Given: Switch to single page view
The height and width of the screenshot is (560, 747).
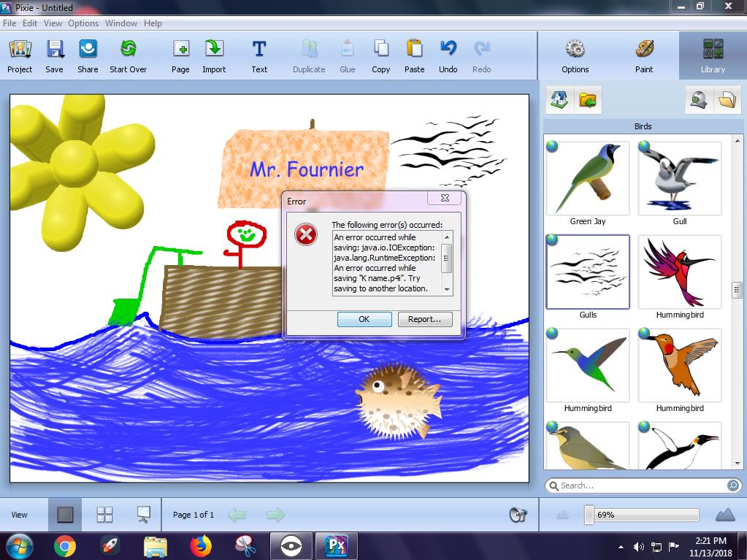Looking at the screenshot, I should pos(65,515).
